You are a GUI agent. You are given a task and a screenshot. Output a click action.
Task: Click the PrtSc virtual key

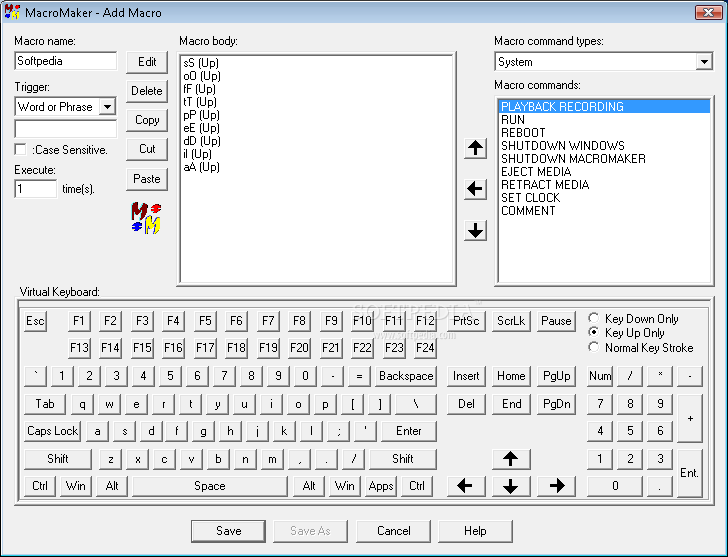tap(466, 321)
